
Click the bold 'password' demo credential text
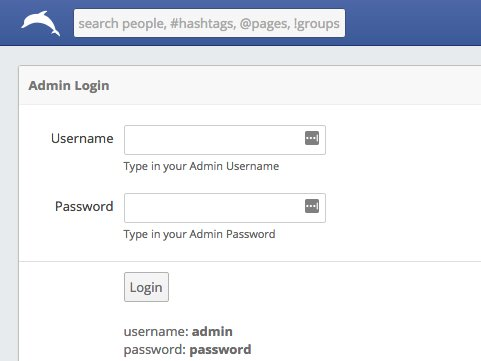pyautogui.click(x=220, y=350)
